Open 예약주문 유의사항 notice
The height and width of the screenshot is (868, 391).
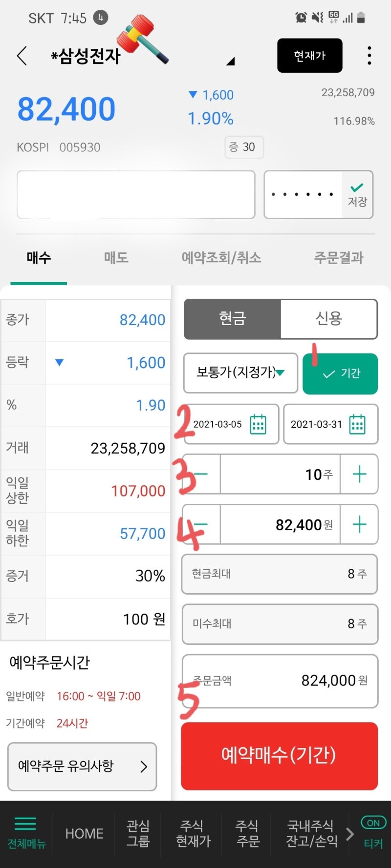pyautogui.click(x=82, y=766)
